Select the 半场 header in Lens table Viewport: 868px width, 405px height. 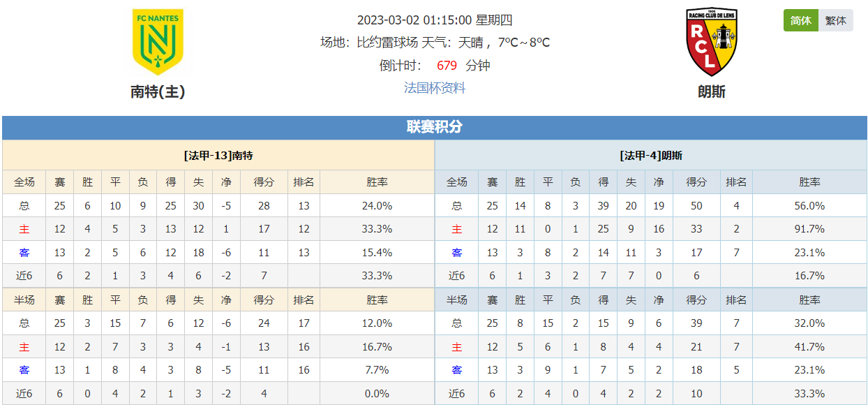click(457, 300)
